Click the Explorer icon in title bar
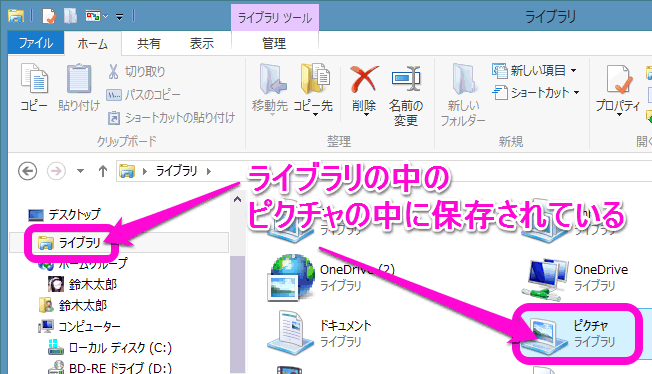The width and height of the screenshot is (652, 374). click(x=16, y=16)
